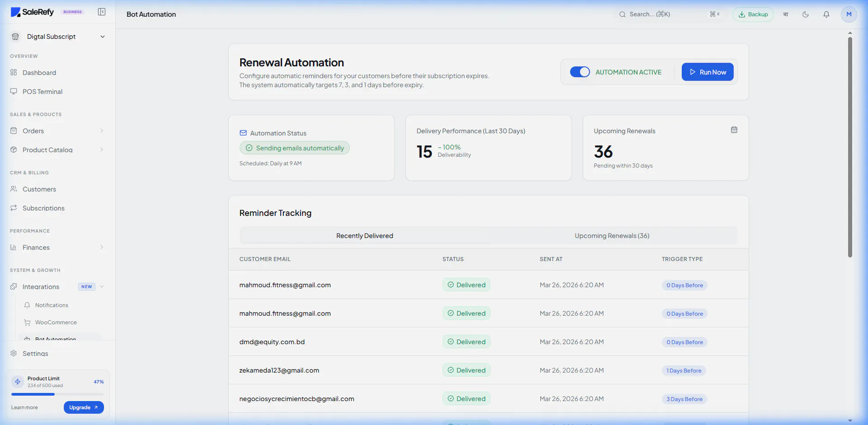The image size is (868, 425).
Task: Click the BUSINESS plan badge
Action: [72, 12]
